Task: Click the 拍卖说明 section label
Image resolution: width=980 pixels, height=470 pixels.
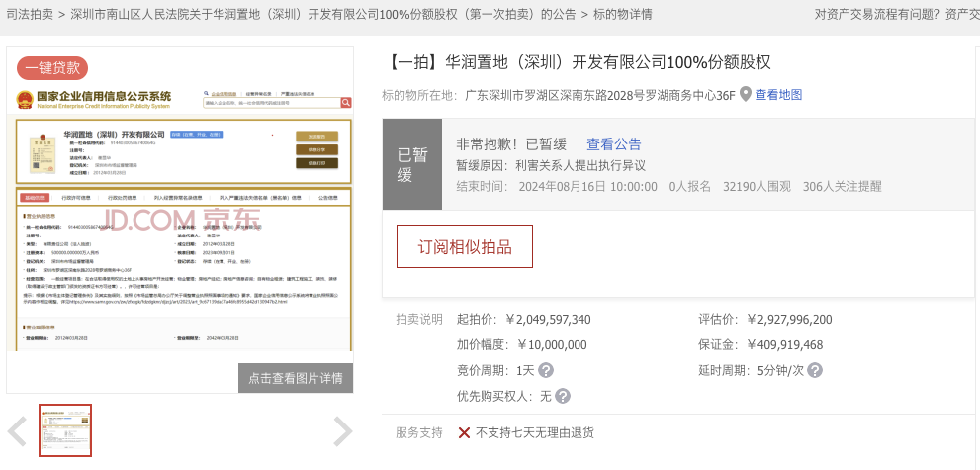Action: point(418,320)
